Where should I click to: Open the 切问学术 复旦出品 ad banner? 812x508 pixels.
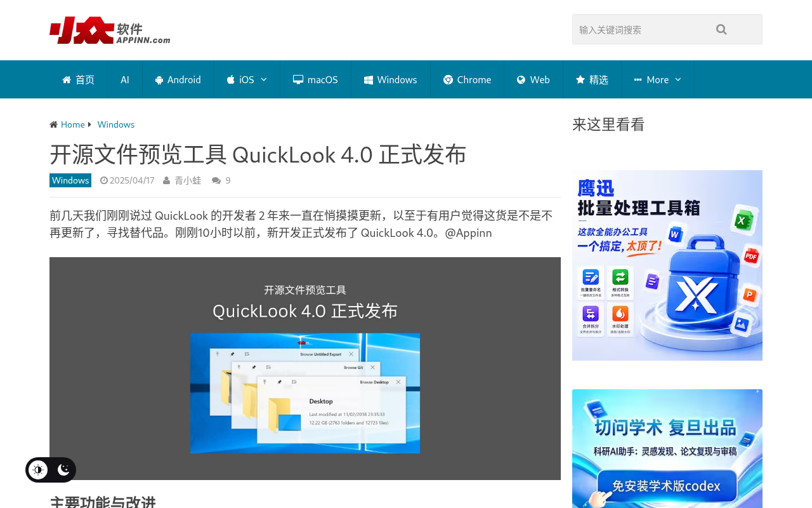tap(667, 448)
